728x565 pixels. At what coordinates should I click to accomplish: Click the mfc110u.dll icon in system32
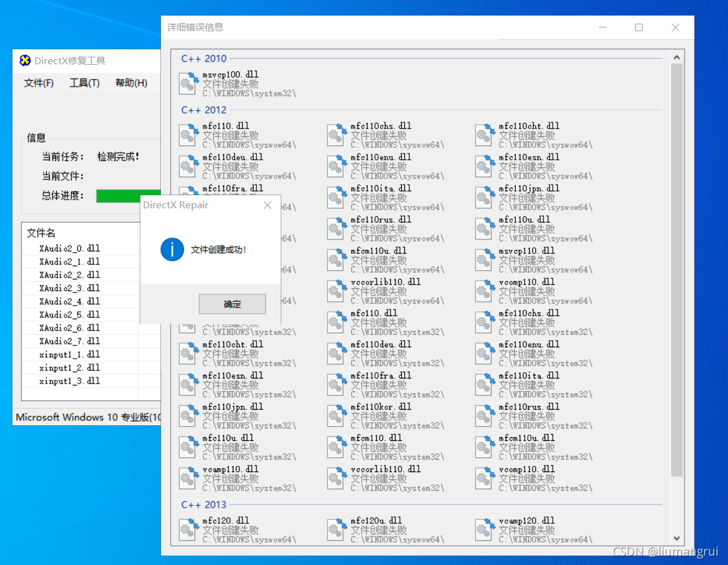pyautogui.click(x=189, y=447)
